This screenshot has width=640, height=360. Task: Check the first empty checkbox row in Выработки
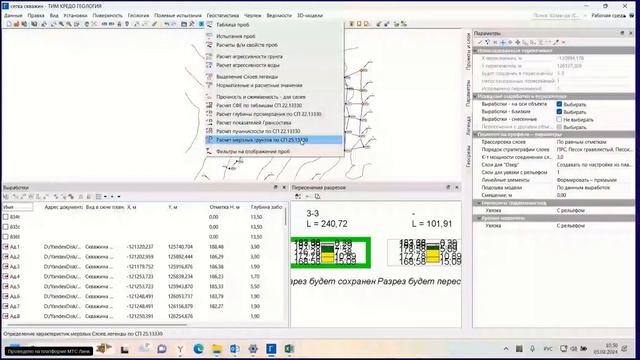6,217
